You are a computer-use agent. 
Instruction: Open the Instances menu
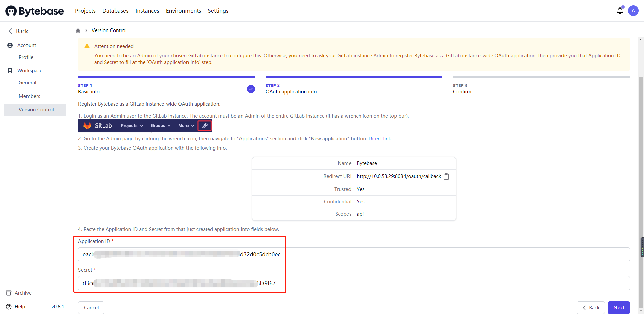[x=147, y=11]
